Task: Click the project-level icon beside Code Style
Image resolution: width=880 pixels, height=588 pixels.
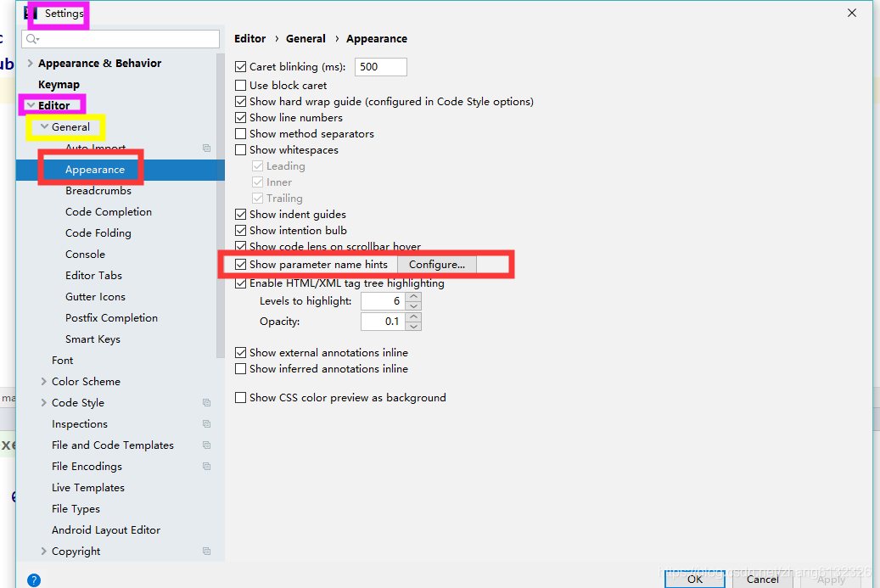Action: (x=206, y=403)
